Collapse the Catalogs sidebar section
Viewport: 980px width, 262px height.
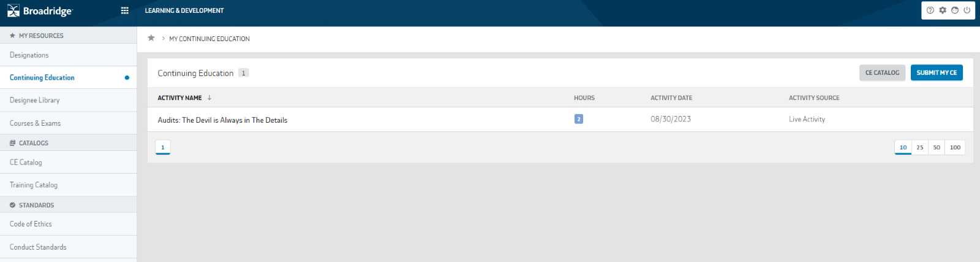coord(33,143)
